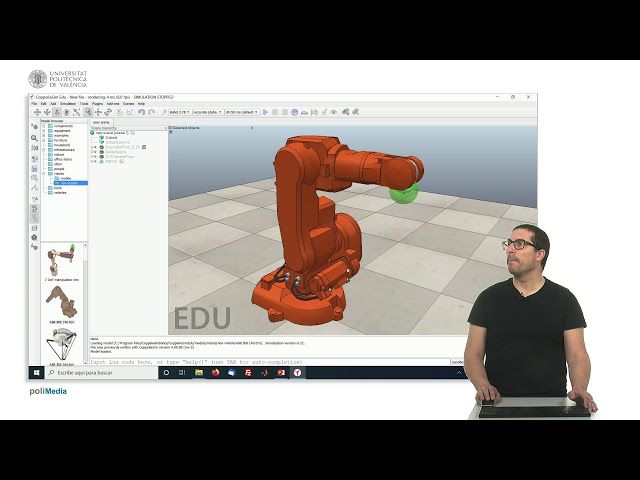640x480 pixels.
Task: Open the Tools menu
Action: pyautogui.click(x=84, y=104)
